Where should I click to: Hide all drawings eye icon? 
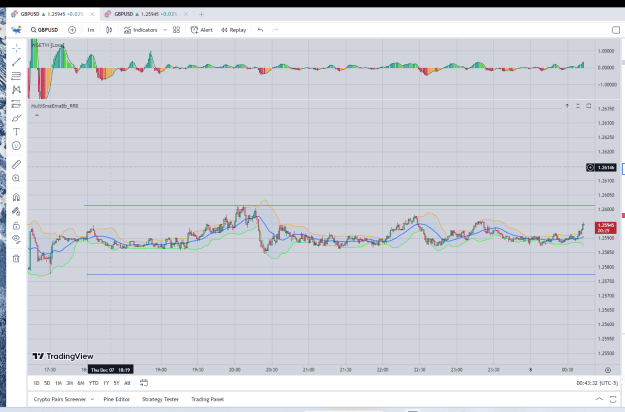tap(16, 239)
